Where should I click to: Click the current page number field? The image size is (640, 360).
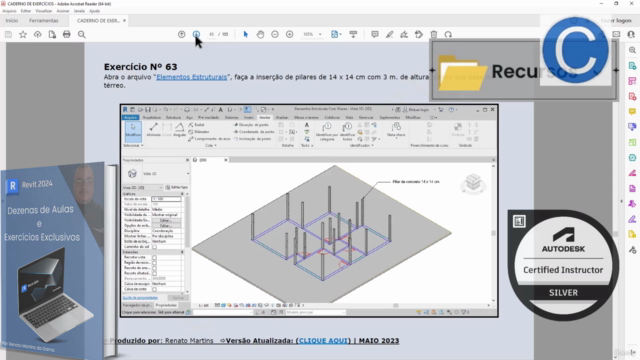211,35
